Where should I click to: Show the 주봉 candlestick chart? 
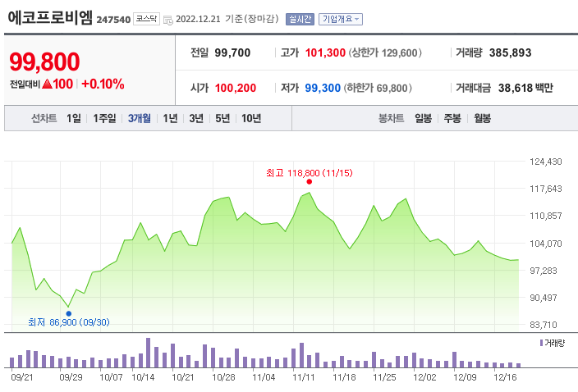452,118
